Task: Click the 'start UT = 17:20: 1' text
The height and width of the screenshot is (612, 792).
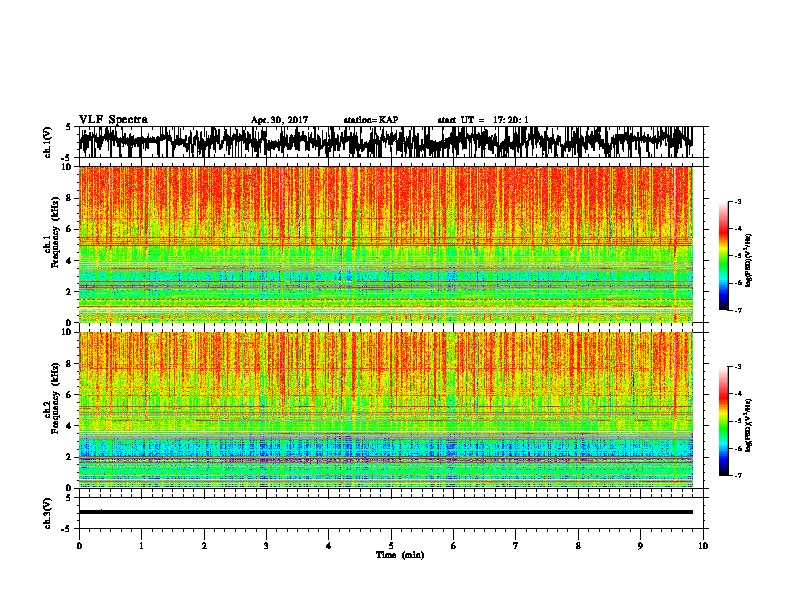Action: coord(483,120)
